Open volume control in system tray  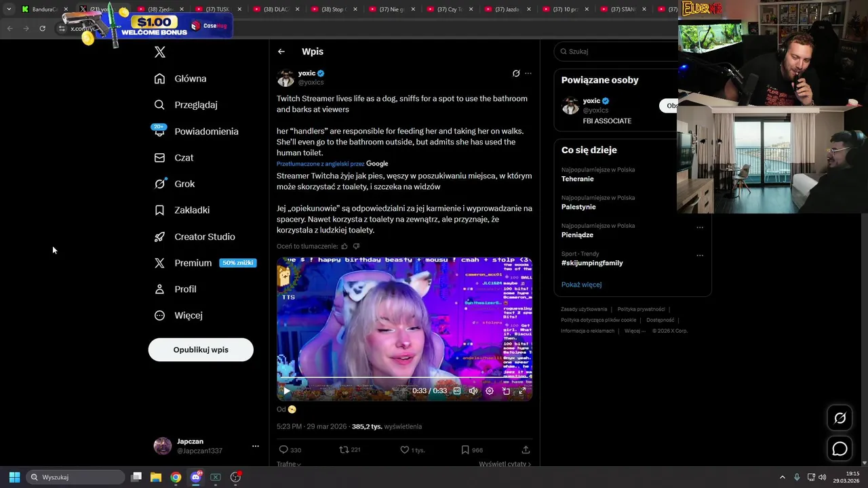822,477
